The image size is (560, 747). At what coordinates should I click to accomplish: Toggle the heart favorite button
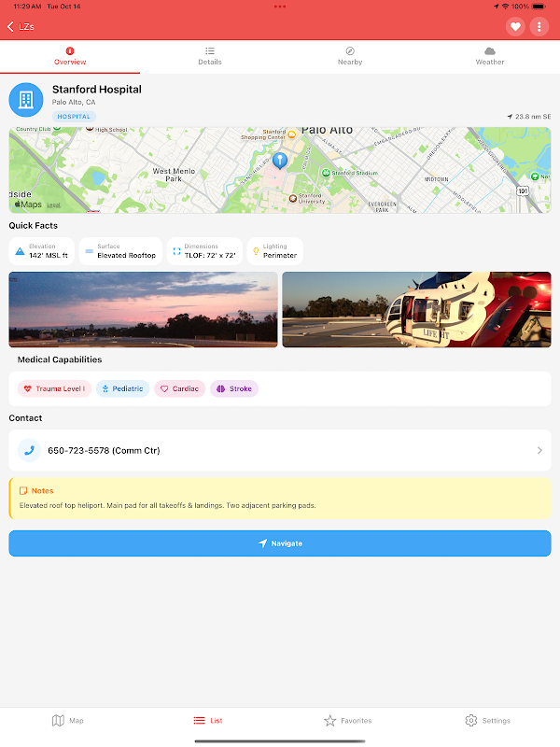(515, 27)
